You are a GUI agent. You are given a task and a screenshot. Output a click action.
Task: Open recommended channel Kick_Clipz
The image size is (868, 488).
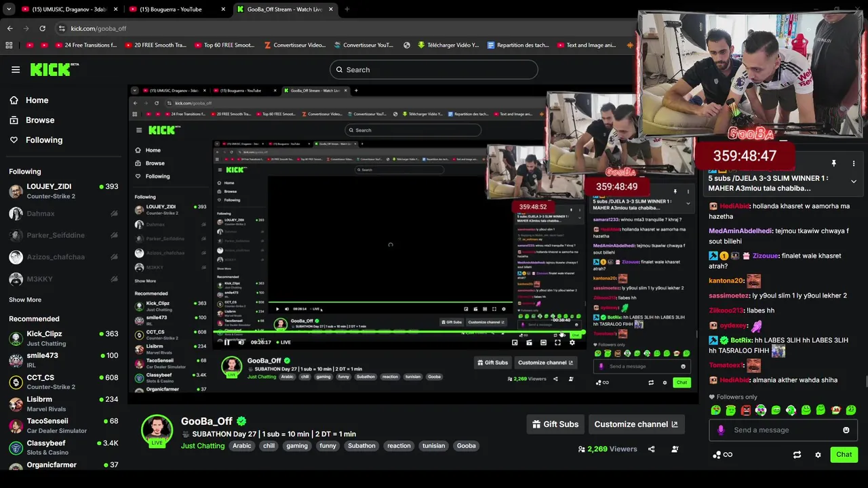64,339
